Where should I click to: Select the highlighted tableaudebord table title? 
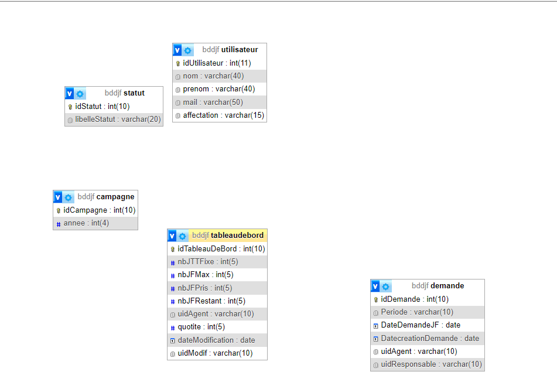pos(227,236)
